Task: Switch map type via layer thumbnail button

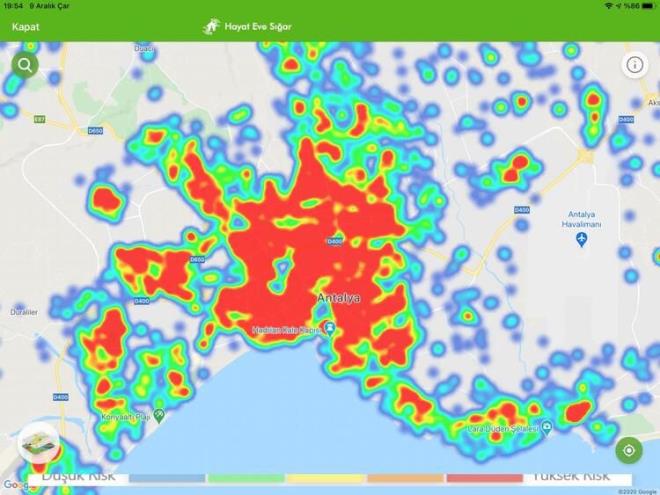Action: coord(38,443)
